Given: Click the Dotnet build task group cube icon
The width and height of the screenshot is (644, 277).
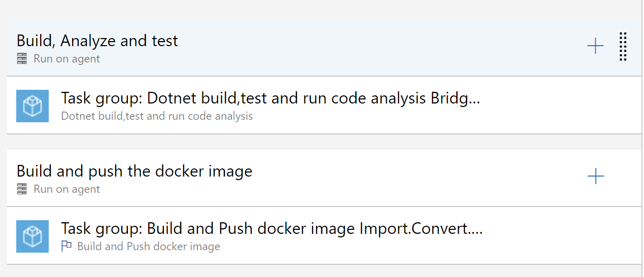Looking at the screenshot, I should (32, 106).
